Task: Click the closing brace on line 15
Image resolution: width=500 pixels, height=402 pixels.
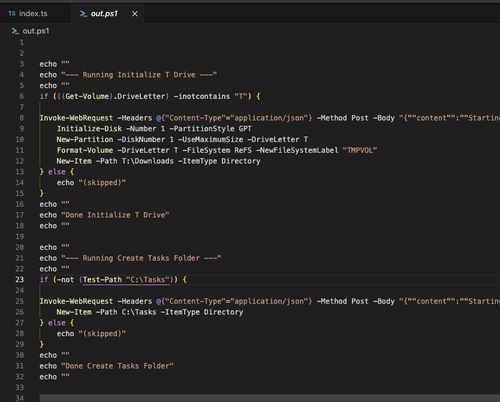Action: (42, 193)
